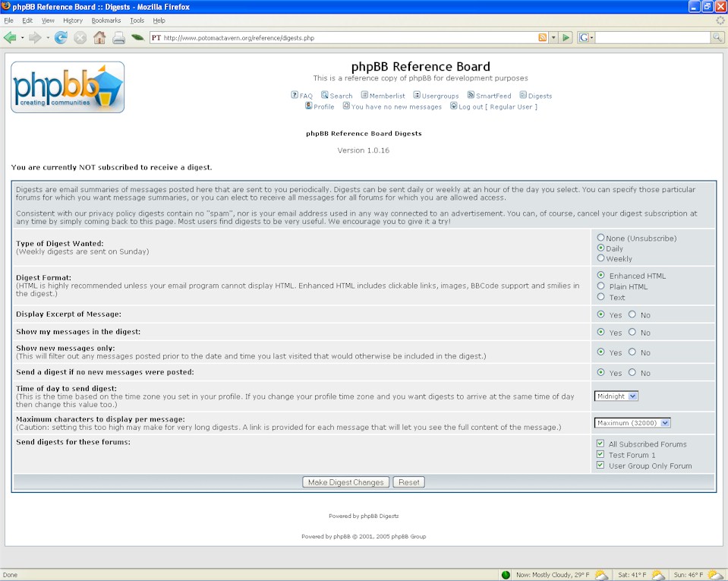Open the View menu
Image resolution: width=728 pixels, height=581 pixels.
[x=48, y=21]
